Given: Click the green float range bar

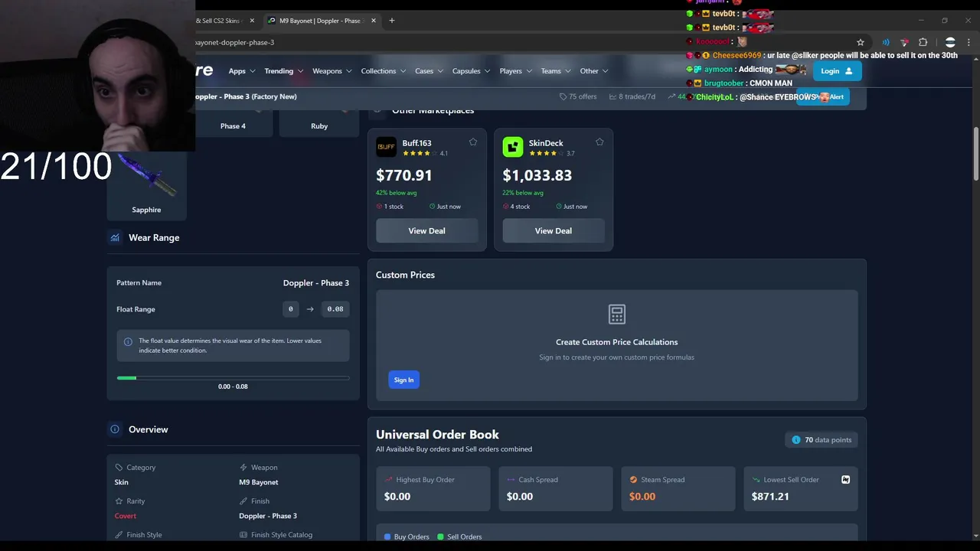Looking at the screenshot, I should 126,378.
